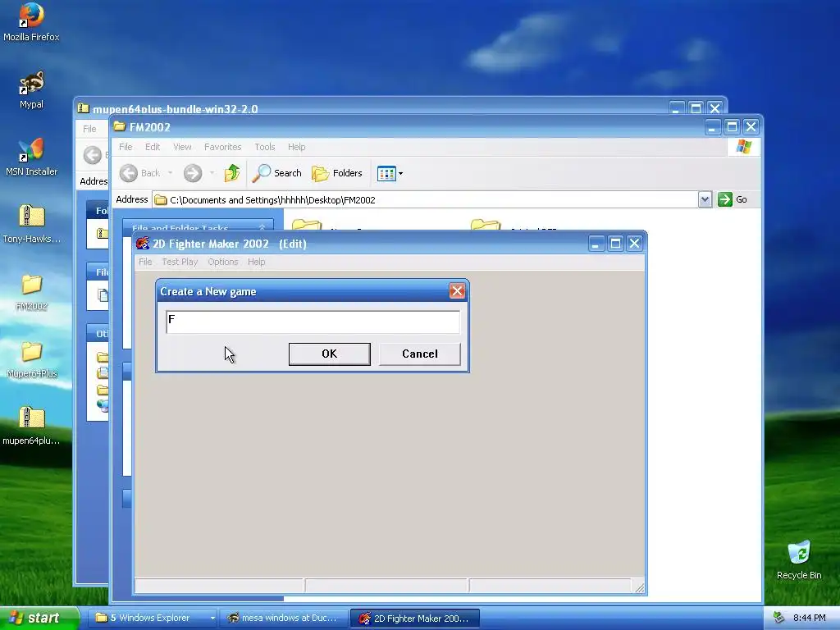Click Forward arrow in FM2002 Explorer toolbar
Image resolution: width=840 pixels, height=630 pixels.
pos(193,173)
